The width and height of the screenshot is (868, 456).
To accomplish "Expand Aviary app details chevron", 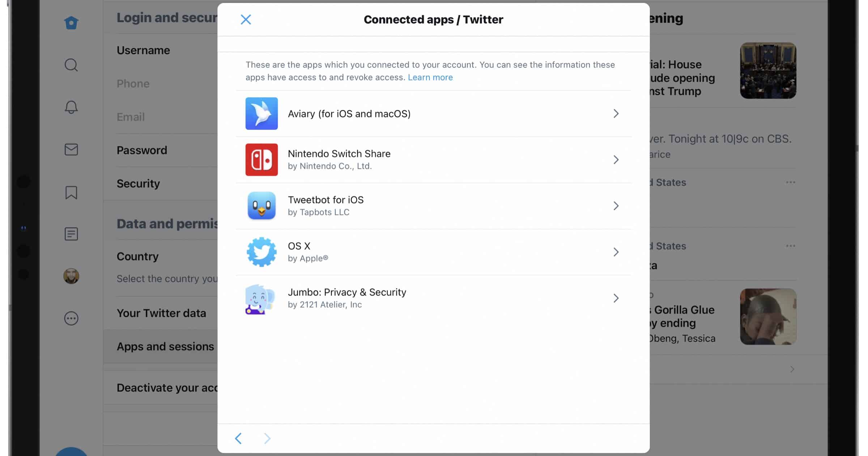I will click(616, 114).
